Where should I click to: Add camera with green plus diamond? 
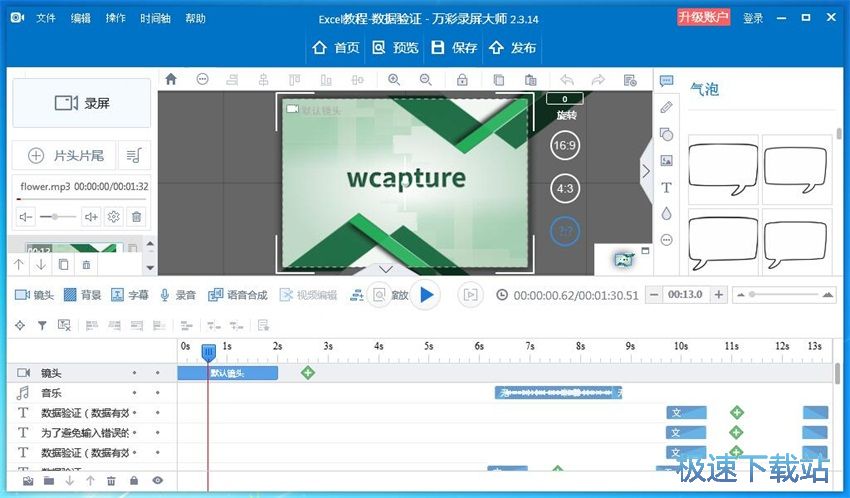coord(308,373)
